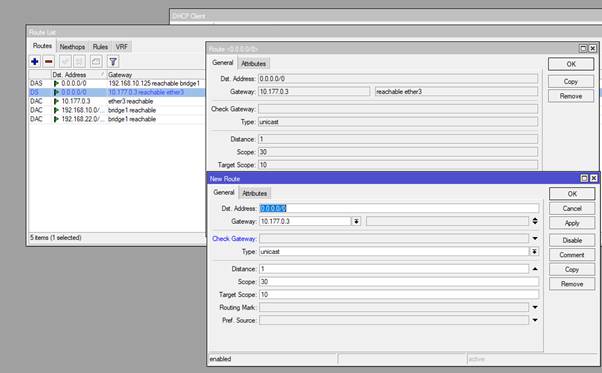Click the red minus Remove route icon
The width and height of the screenshot is (602, 373).
[49, 61]
